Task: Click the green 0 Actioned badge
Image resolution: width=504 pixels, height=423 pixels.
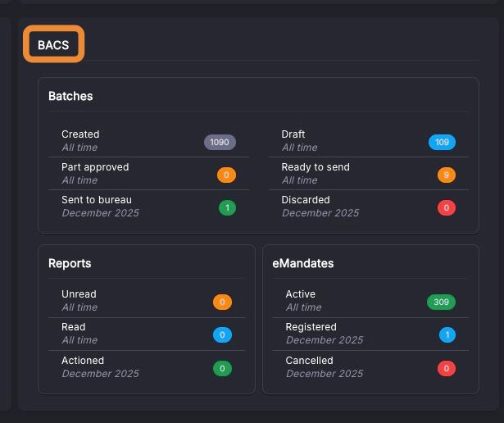Action: click(x=222, y=368)
